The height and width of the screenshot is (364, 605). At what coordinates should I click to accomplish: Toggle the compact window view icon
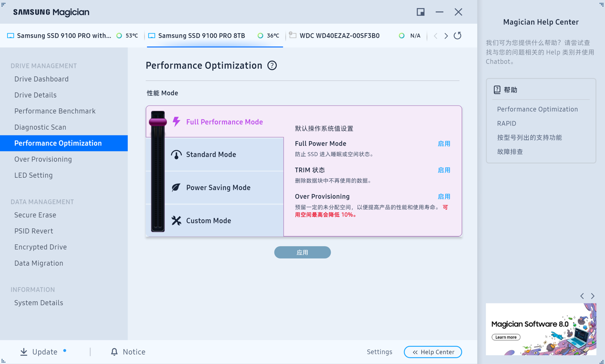click(x=420, y=12)
